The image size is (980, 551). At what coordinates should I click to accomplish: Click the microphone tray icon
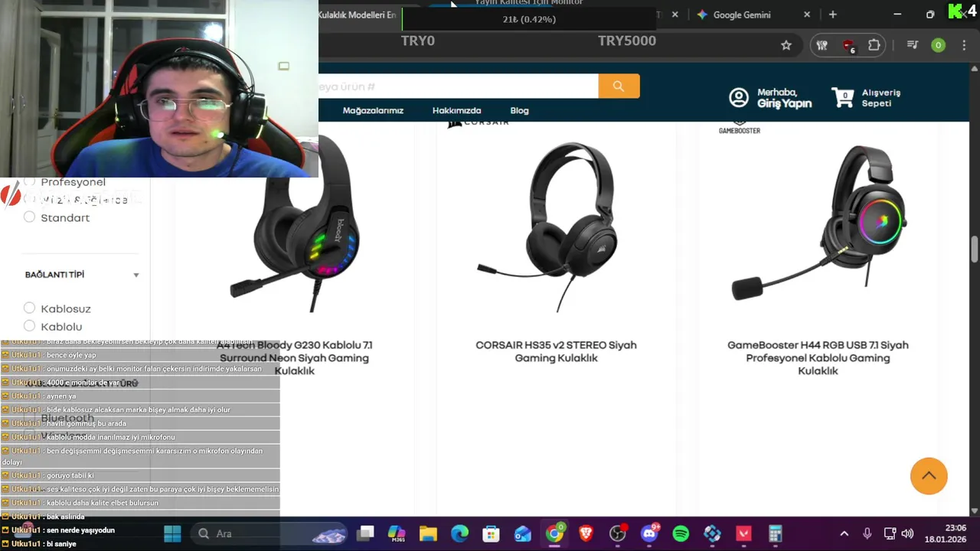867,533
